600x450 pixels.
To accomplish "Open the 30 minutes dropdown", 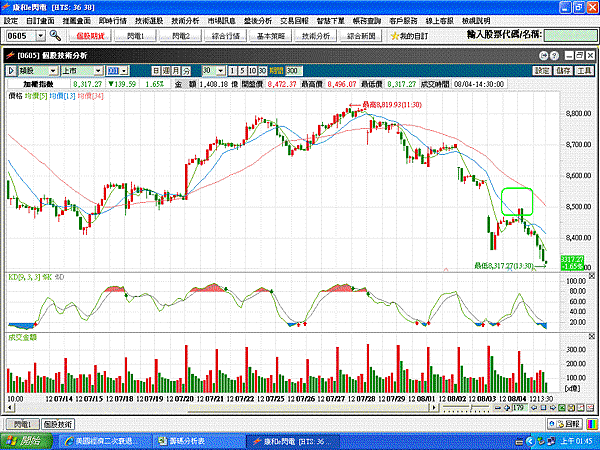I will [221, 71].
